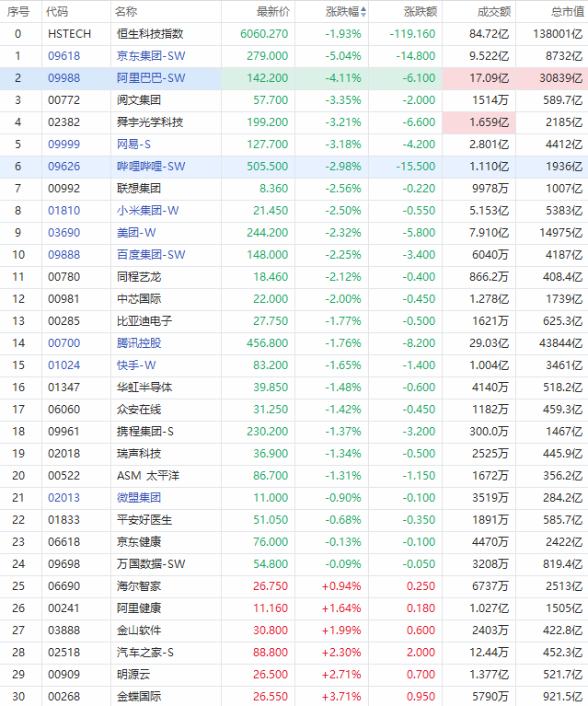Select the 瑞声科技 row name
The width and height of the screenshot is (588, 706).
139,454
